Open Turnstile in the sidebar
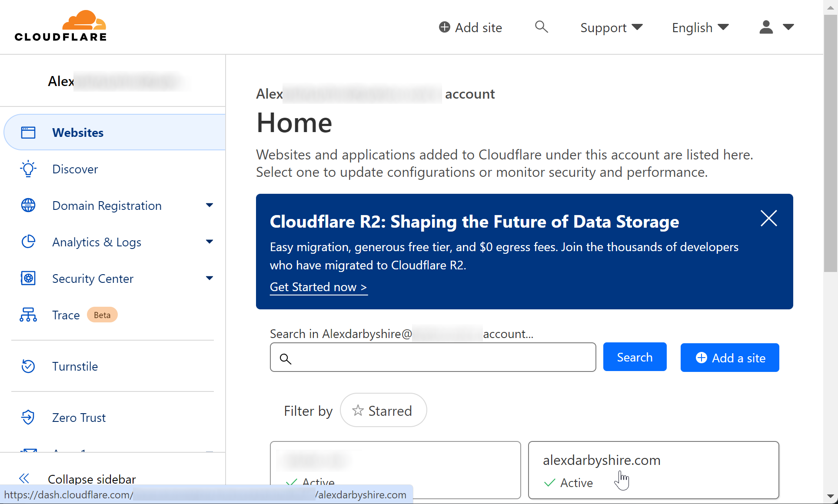 75,366
